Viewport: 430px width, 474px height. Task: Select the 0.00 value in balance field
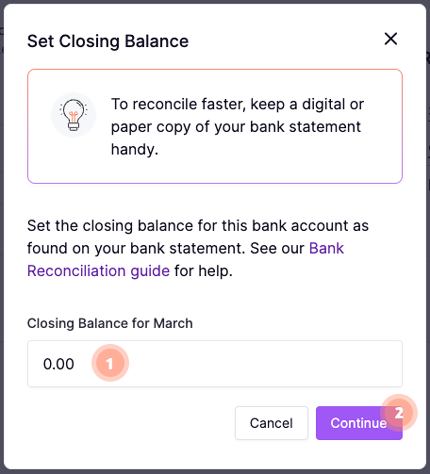point(59,364)
